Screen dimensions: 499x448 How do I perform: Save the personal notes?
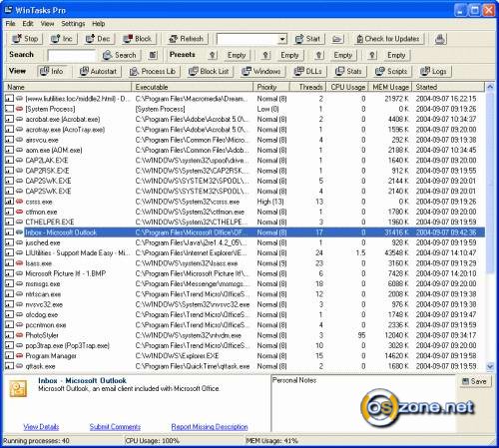475,381
